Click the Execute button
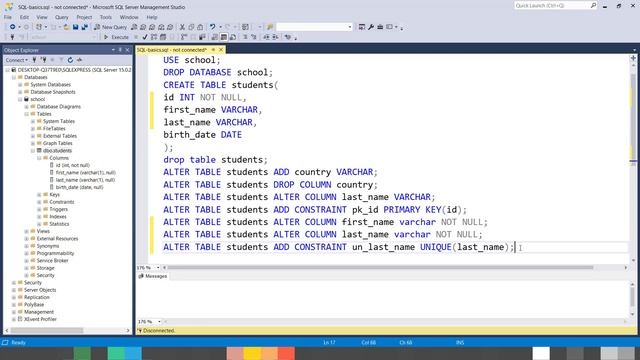This screenshot has width=640, height=360. coord(116,37)
